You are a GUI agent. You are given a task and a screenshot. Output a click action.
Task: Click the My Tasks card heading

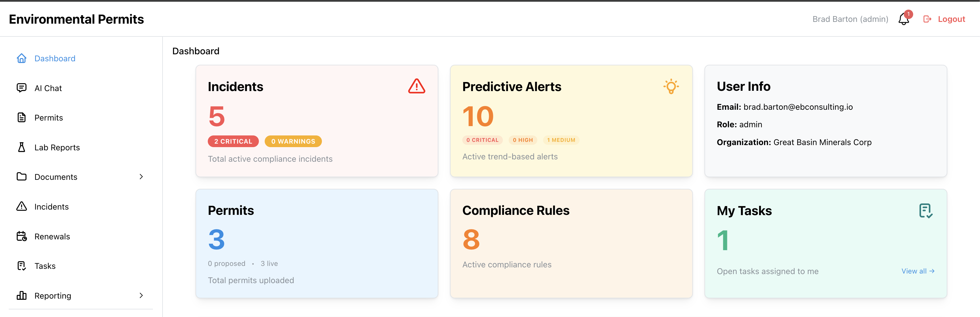pyautogui.click(x=744, y=210)
